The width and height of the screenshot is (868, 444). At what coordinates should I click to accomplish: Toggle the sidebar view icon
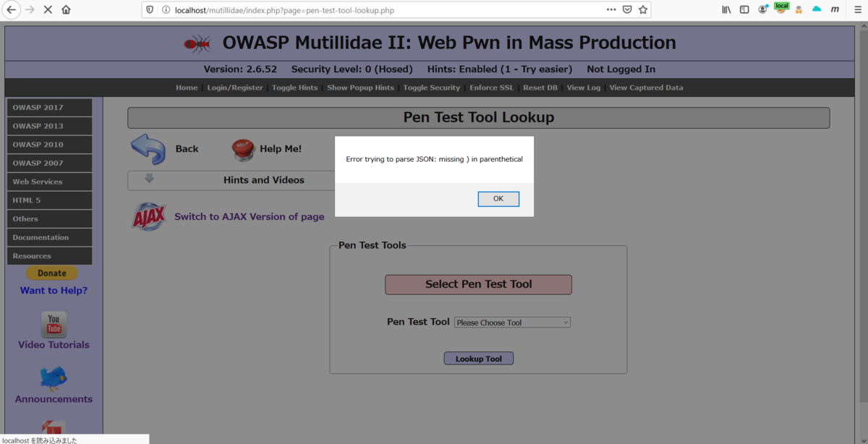coord(744,10)
